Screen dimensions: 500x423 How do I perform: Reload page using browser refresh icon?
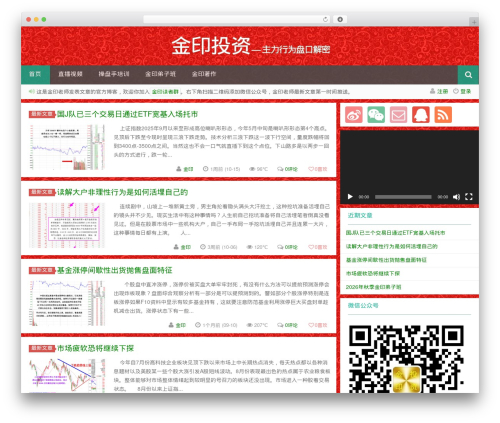(x=325, y=19)
